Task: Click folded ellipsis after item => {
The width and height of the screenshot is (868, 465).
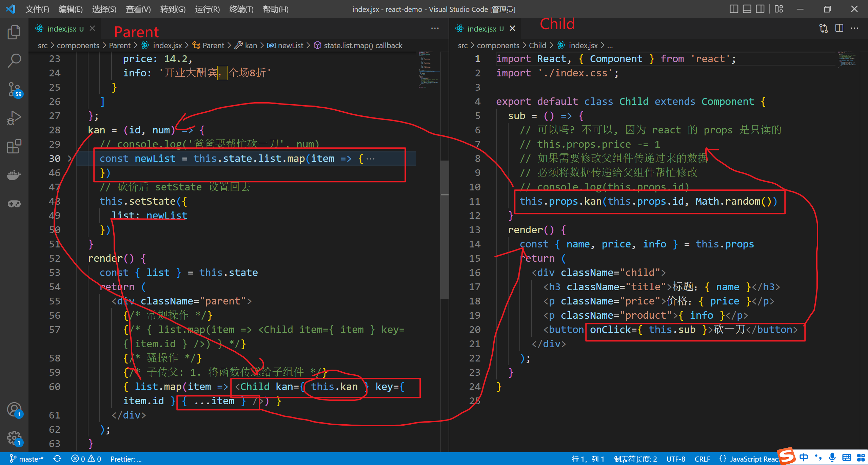Action: tap(371, 159)
